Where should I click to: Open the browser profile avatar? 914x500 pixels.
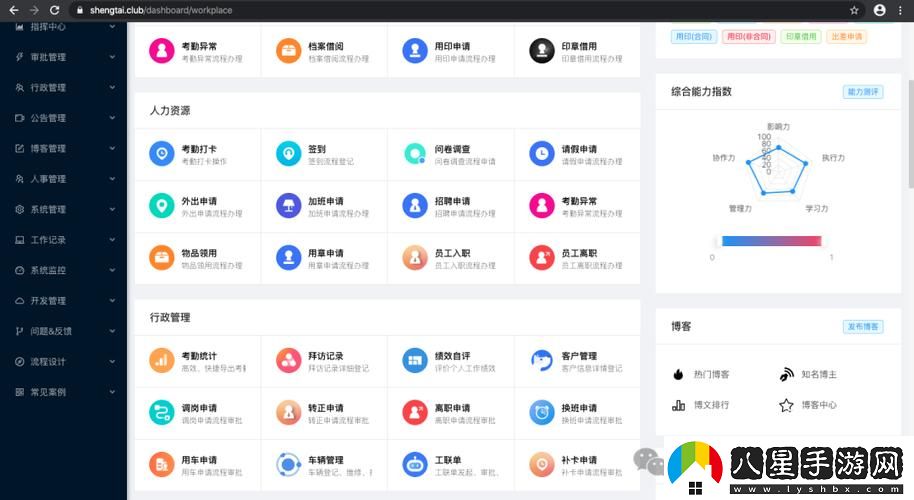pos(880,10)
